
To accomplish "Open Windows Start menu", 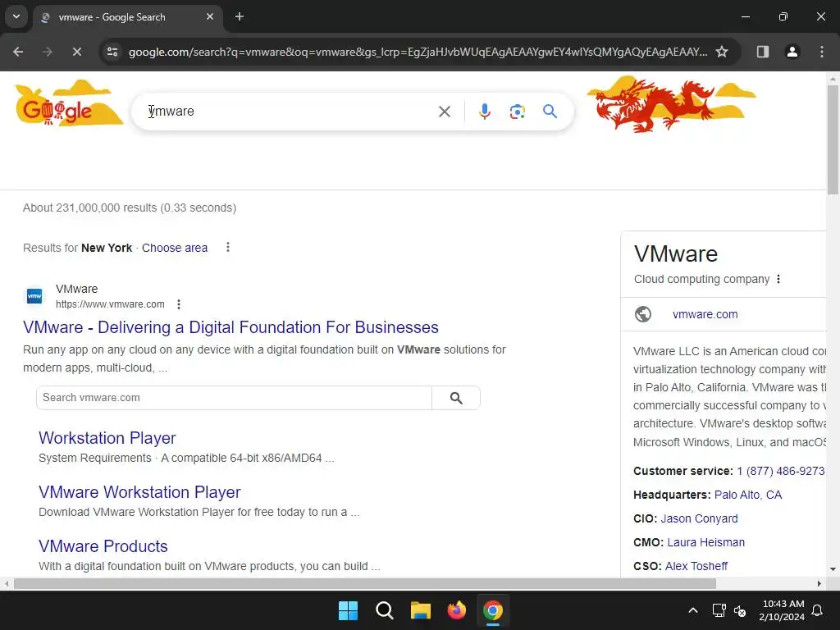I will [x=348, y=610].
